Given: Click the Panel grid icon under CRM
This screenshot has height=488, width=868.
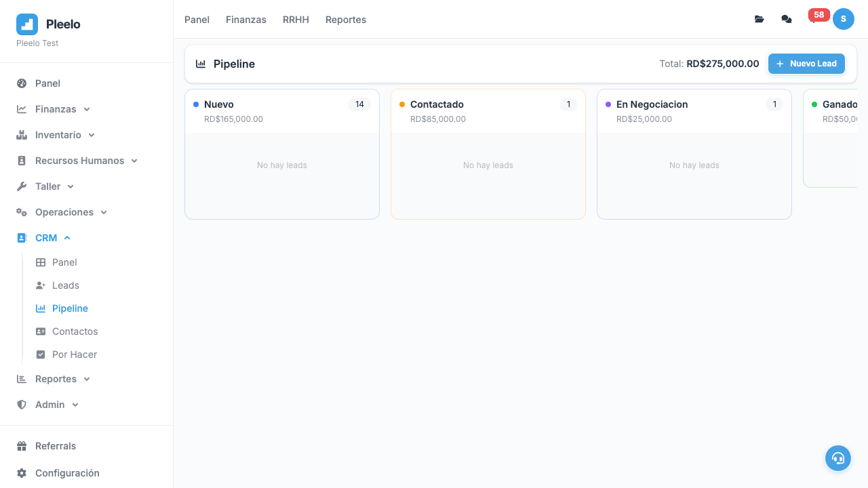Looking at the screenshot, I should tap(41, 262).
